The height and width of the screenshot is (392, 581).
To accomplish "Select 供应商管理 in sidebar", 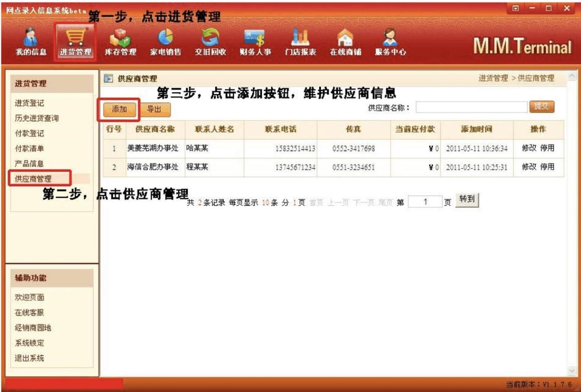I will [x=33, y=179].
